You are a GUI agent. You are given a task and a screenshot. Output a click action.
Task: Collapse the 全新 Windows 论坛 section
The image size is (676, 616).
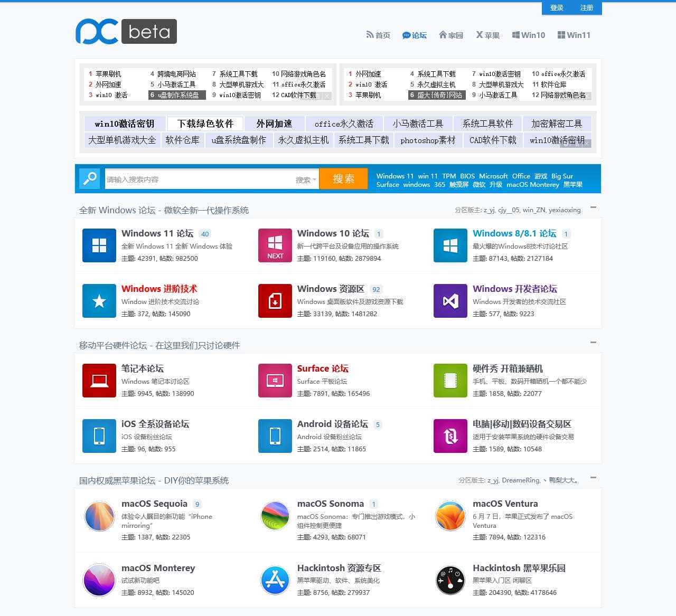click(593, 207)
